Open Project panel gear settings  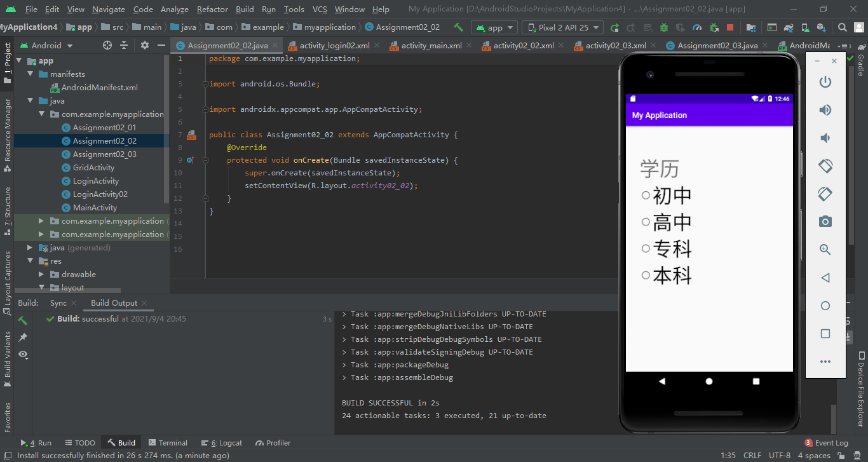(144, 45)
